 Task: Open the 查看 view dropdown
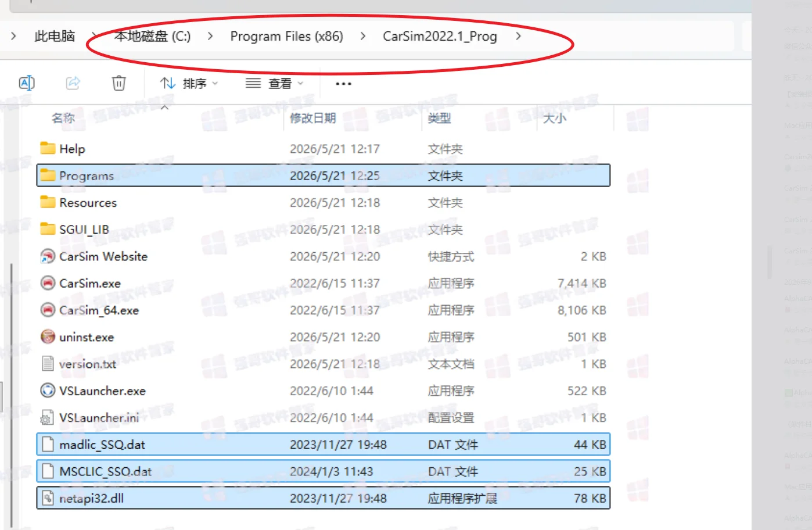tap(274, 84)
